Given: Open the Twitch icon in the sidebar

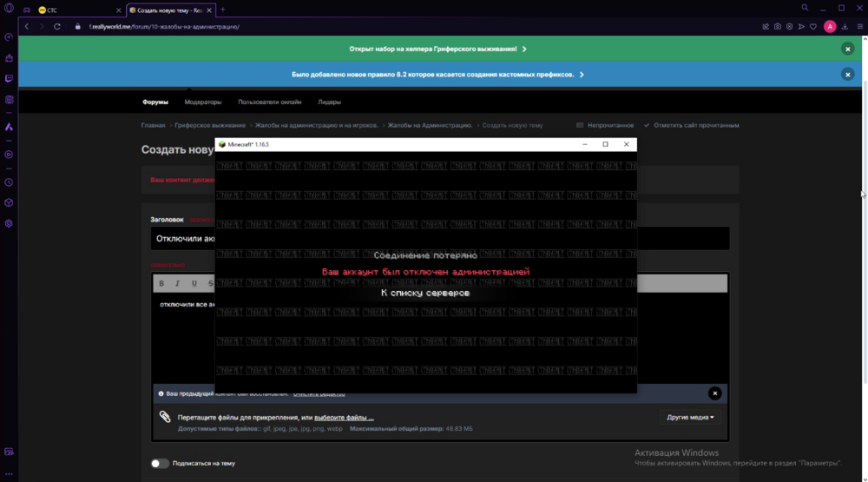Looking at the screenshot, I should click(9, 79).
